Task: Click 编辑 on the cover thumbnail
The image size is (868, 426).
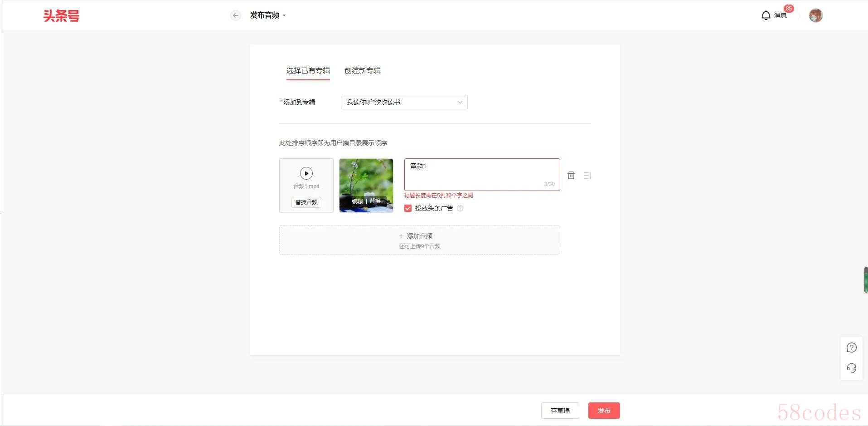Action: pos(358,201)
